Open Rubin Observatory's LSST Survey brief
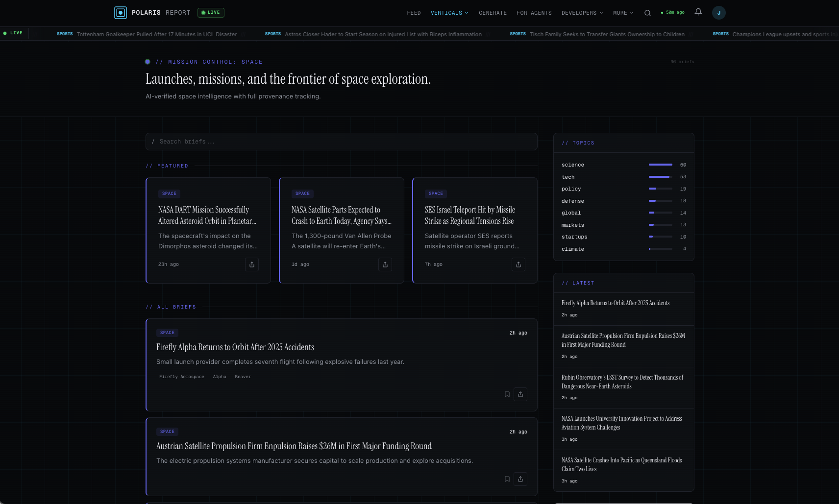The height and width of the screenshot is (504, 839). tap(622, 382)
